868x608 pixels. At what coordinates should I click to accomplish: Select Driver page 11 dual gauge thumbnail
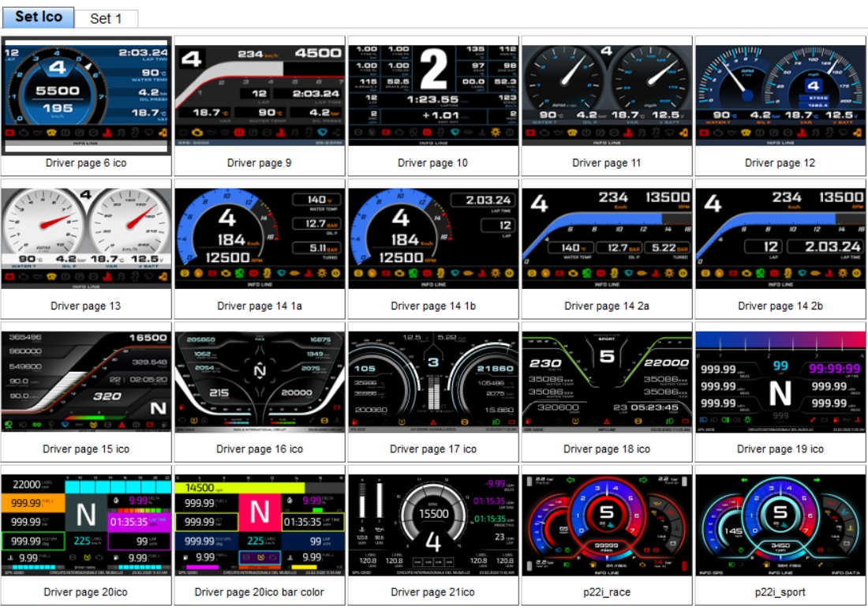pos(607,95)
